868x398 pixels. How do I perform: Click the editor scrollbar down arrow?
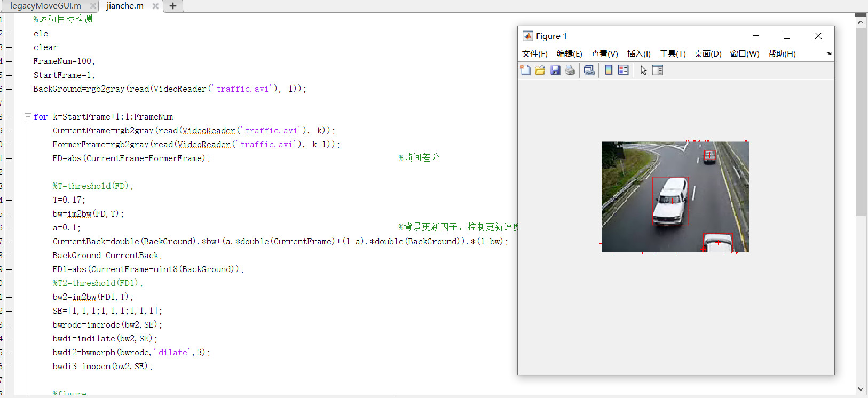click(x=861, y=389)
